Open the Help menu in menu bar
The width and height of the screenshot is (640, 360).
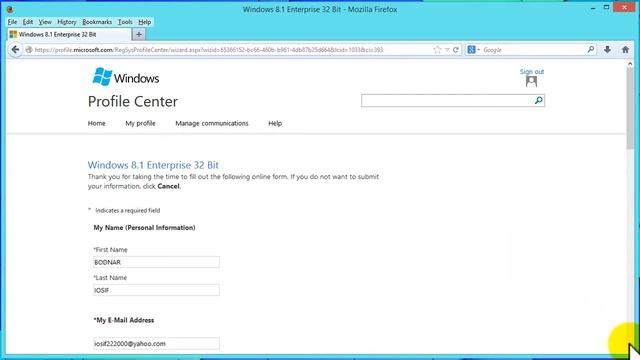144,22
